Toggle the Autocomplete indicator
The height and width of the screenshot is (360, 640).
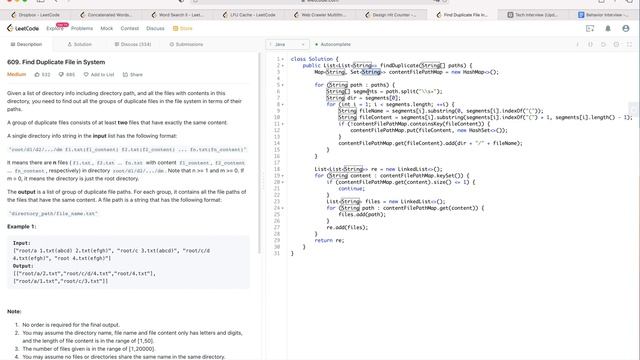(333, 44)
